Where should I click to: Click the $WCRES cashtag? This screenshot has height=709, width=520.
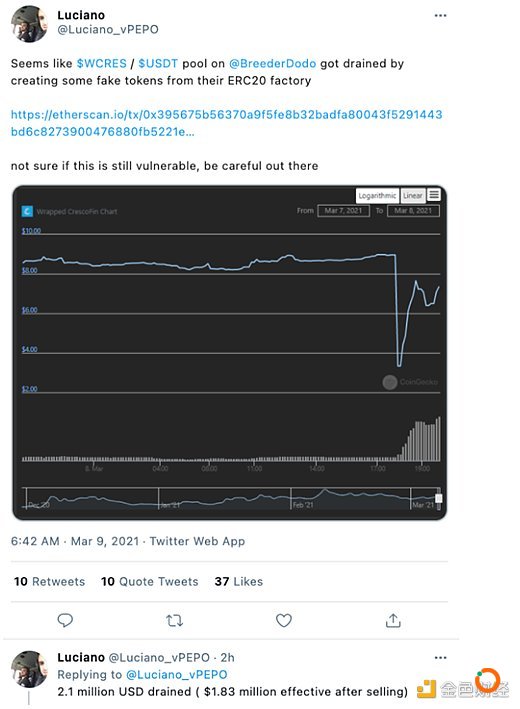click(101, 63)
